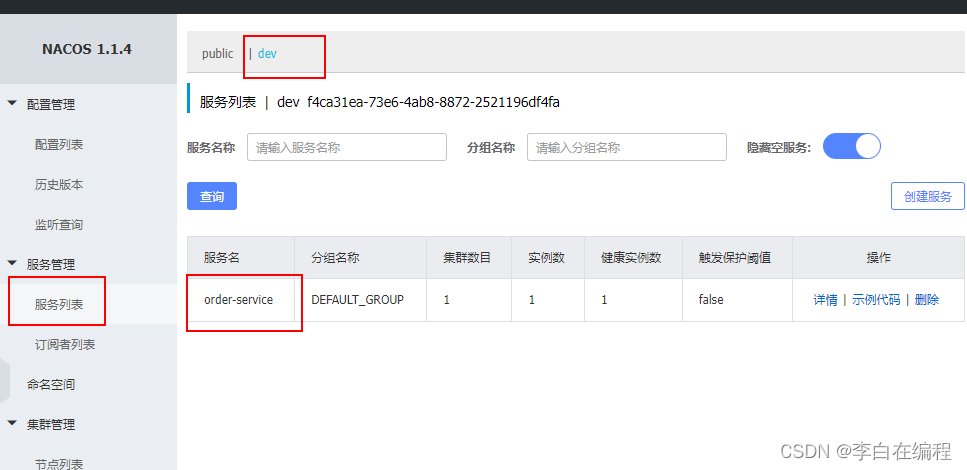
Task: Open 详情 for order-service
Action: click(825, 300)
